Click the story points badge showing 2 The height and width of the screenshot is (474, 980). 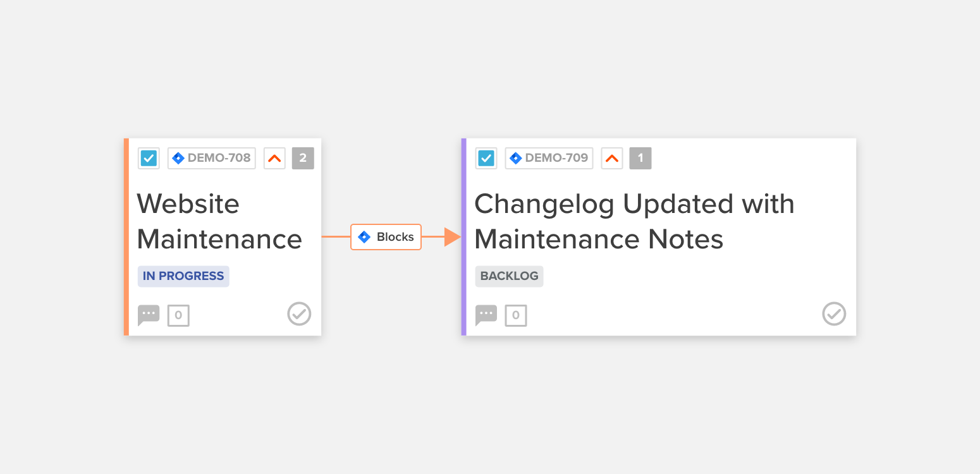tap(303, 158)
